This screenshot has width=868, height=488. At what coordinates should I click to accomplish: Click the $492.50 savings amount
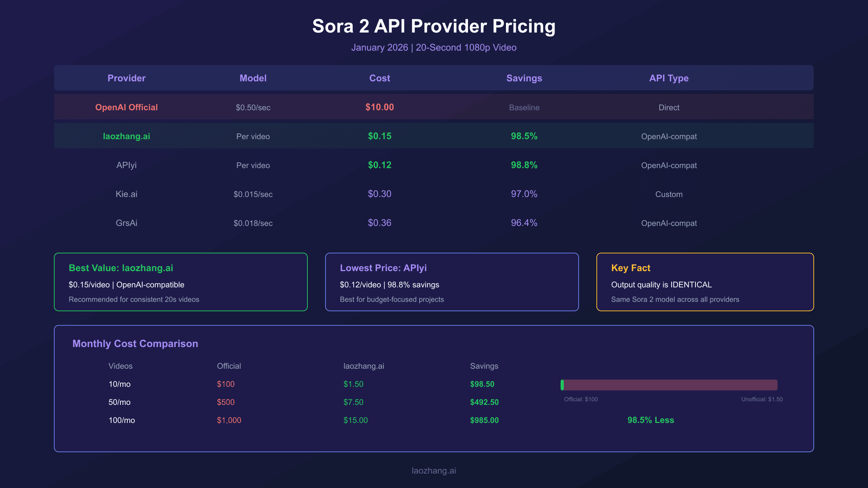[x=484, y=402]
